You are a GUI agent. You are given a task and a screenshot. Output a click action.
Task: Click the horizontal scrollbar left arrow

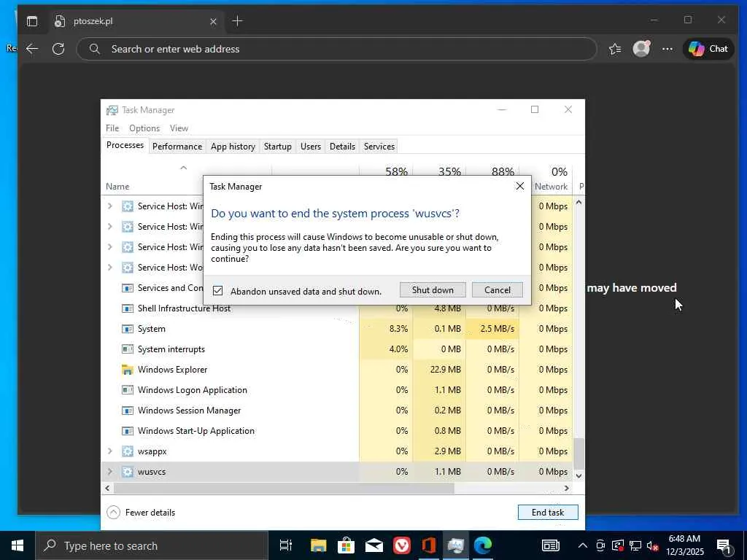pos(108,488)
